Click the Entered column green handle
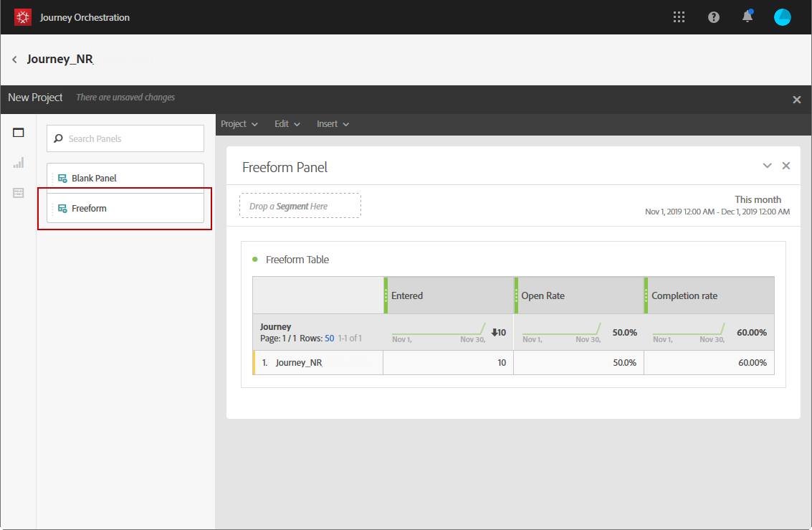The height and width of the screenshot is (530, 812). click(386, 295)
